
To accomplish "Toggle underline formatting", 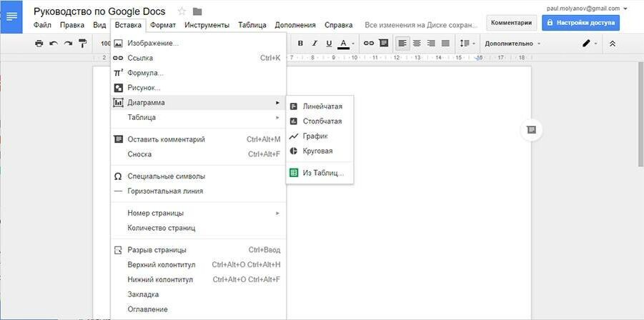I will tap(329, 43).
